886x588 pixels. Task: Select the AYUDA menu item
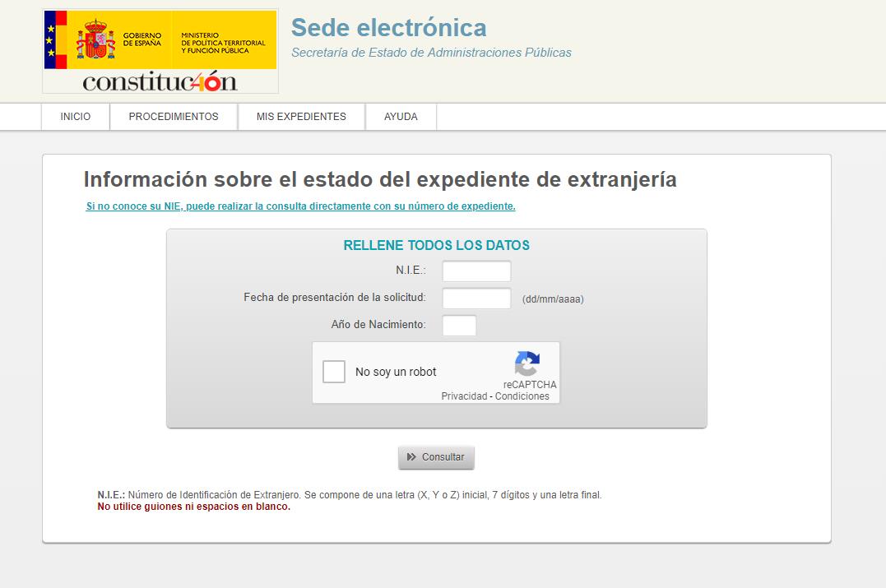[401, 117]
